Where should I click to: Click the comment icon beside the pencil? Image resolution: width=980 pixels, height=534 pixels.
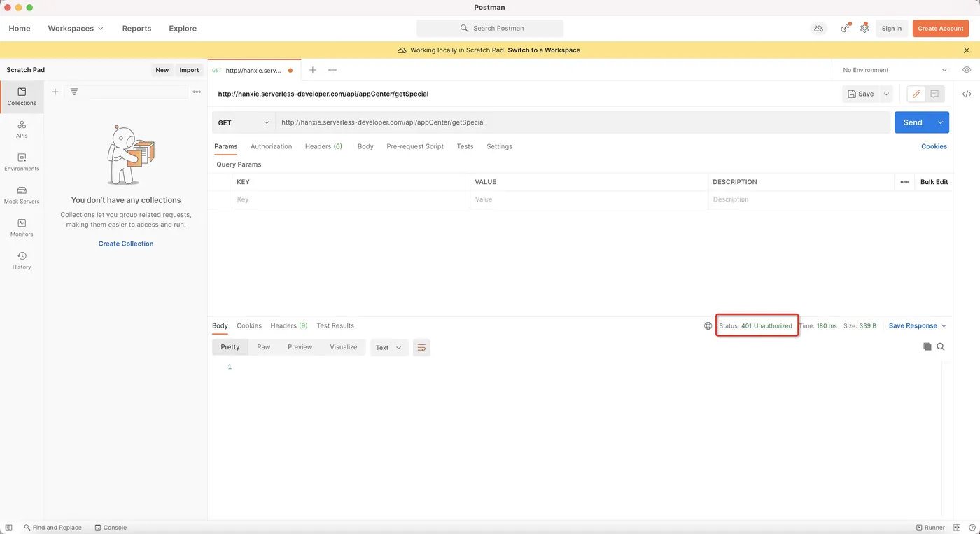934,94
